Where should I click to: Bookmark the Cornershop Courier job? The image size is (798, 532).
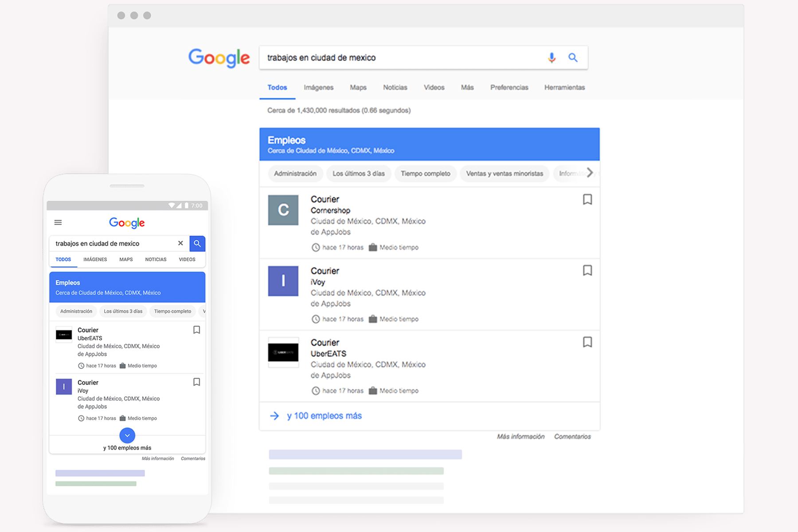(587, 199)
